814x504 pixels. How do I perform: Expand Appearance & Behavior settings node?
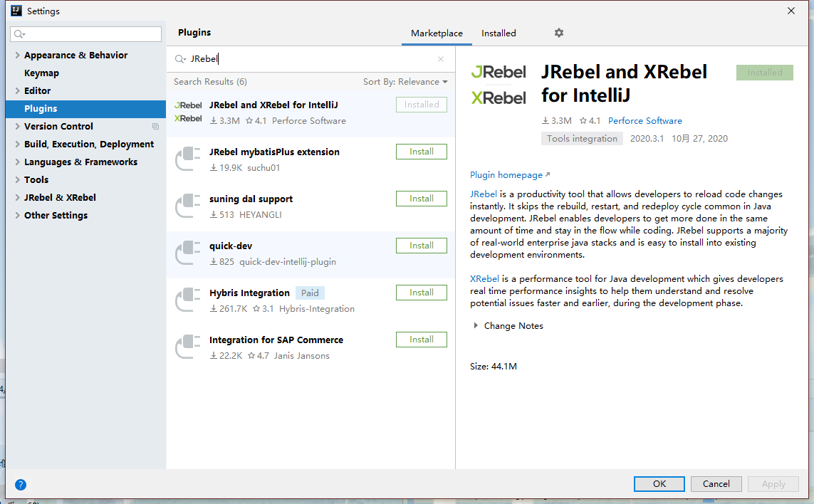tap(18, 56)
